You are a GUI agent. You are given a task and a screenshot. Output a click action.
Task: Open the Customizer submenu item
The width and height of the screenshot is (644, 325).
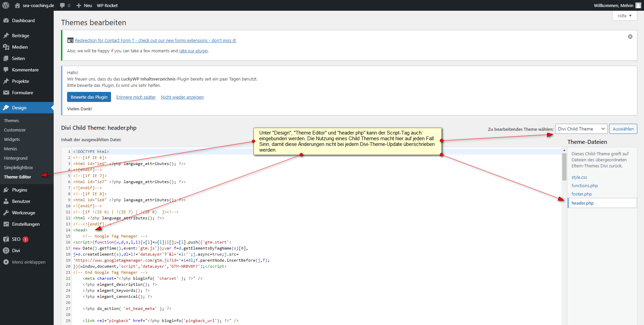[x=15, y=130]
